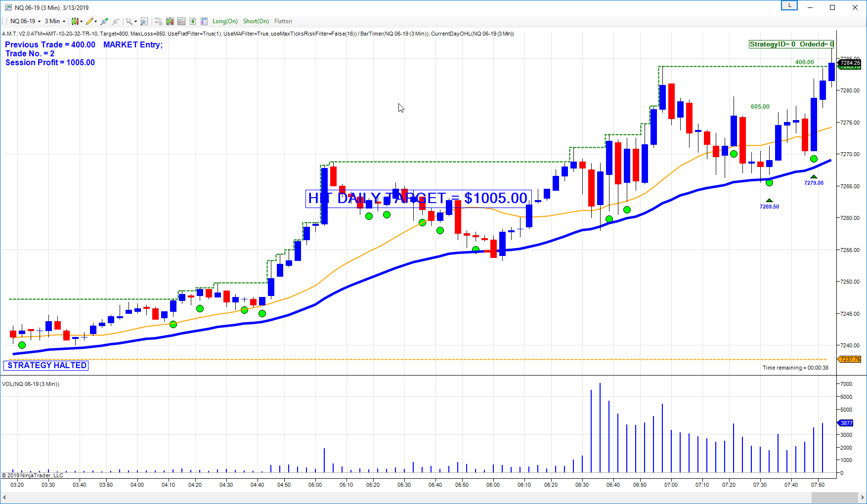Click the 06:00 time axis label
The width and height of the screenshot is (867, 504).
point(493,485)
